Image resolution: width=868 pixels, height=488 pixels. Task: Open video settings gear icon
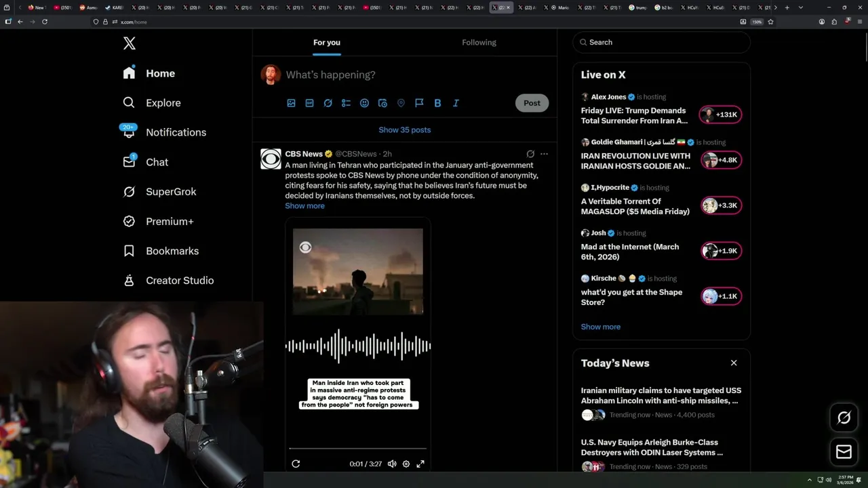pos(406,464)
